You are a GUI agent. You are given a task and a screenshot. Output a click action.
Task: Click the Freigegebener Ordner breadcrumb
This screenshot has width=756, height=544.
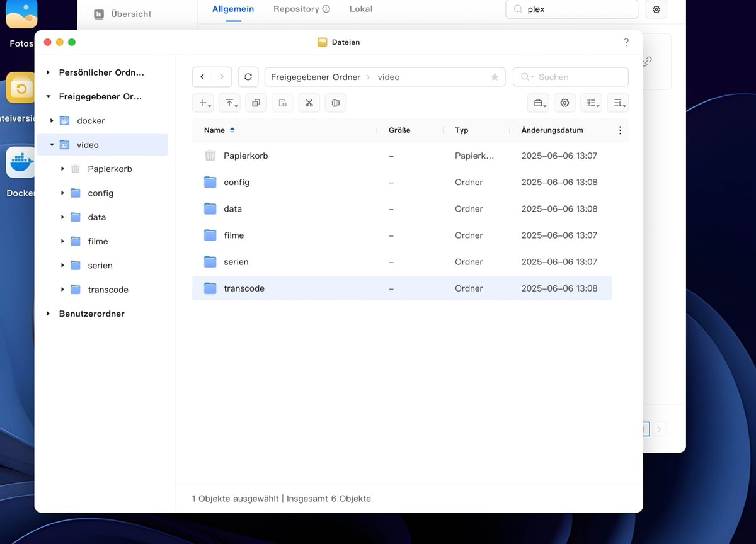(315, 77)
